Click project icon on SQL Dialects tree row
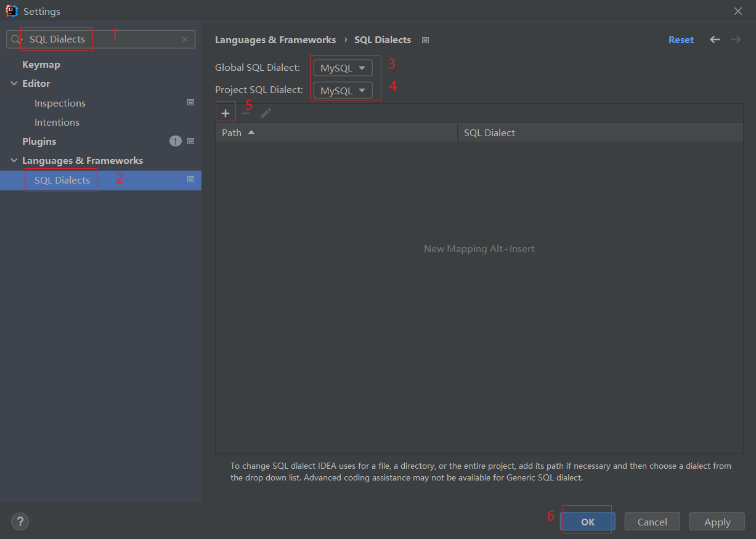Screen dimensions: 756x539 (190, 179)
